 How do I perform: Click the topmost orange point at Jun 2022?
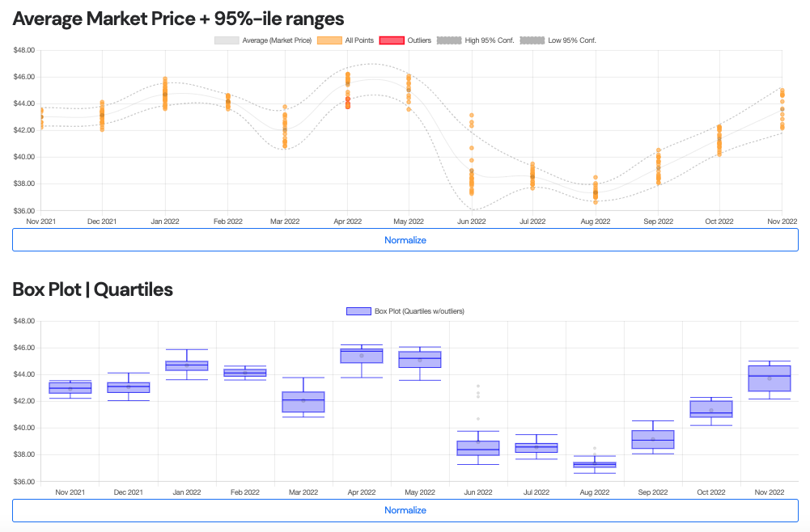[471, 116]
